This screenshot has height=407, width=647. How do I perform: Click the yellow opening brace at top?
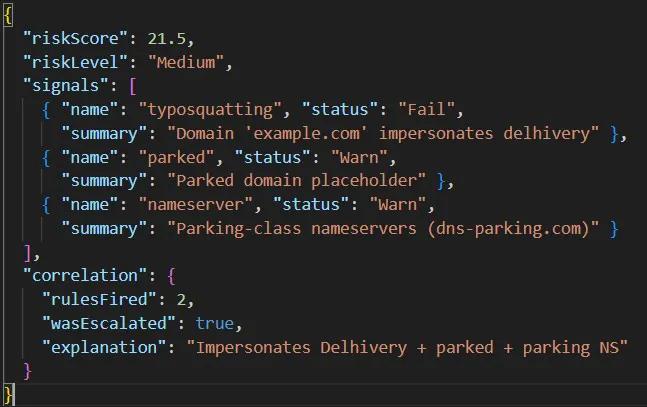click(8, 16)
